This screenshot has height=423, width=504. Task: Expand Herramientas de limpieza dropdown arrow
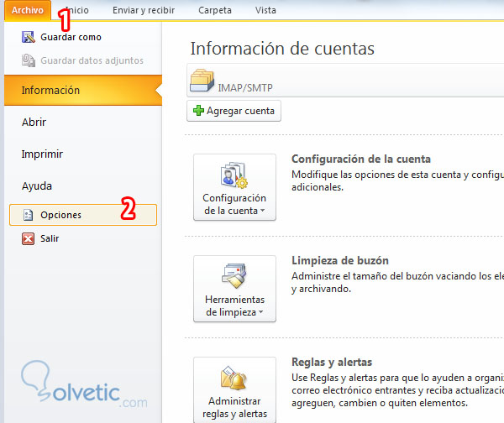260,312
